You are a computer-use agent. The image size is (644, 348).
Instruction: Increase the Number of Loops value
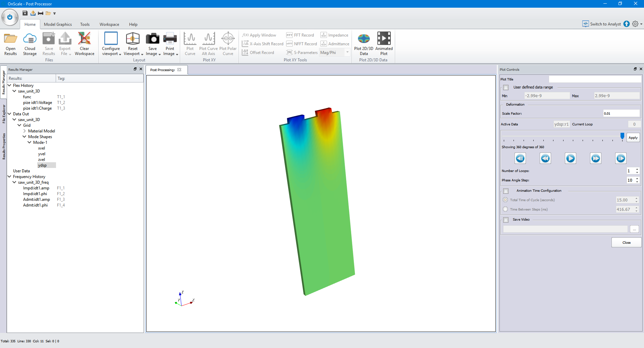[x=637, y=169]
